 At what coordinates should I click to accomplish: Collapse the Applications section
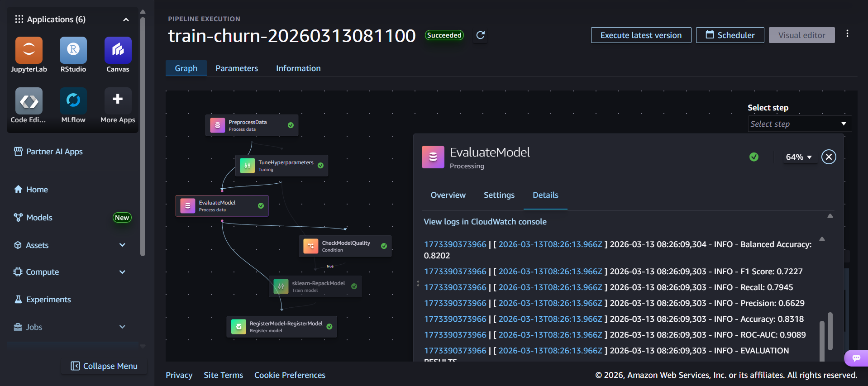pyautogui.click(x=126, y=19)
